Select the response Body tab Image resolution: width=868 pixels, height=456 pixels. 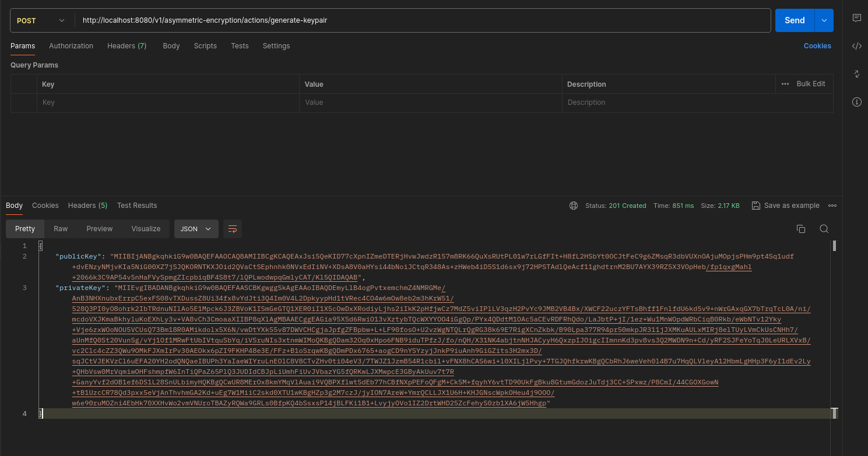point(15,206)
